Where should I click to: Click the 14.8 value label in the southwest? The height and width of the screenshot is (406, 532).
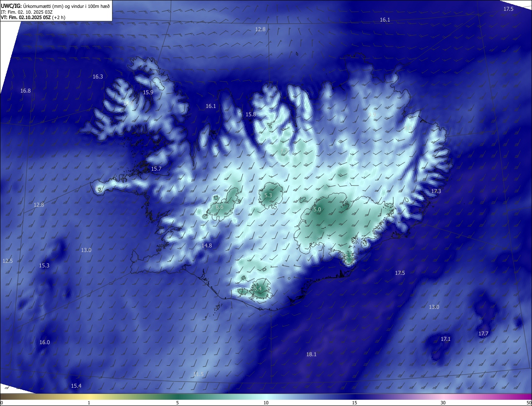tap(207, 245)
